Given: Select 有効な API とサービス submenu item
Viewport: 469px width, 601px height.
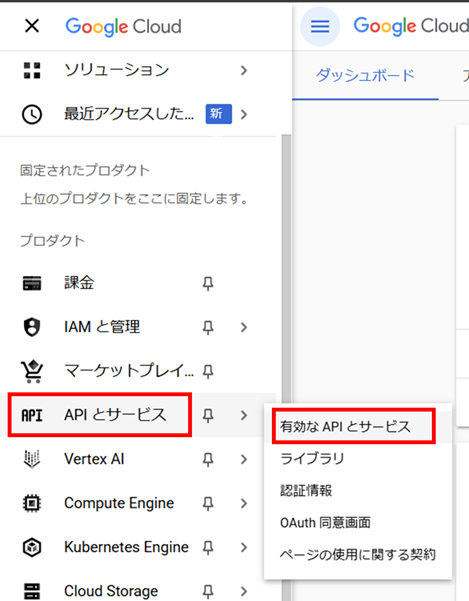Looking at the screenshot, I should pyautogui.click(x=358, y=427).
